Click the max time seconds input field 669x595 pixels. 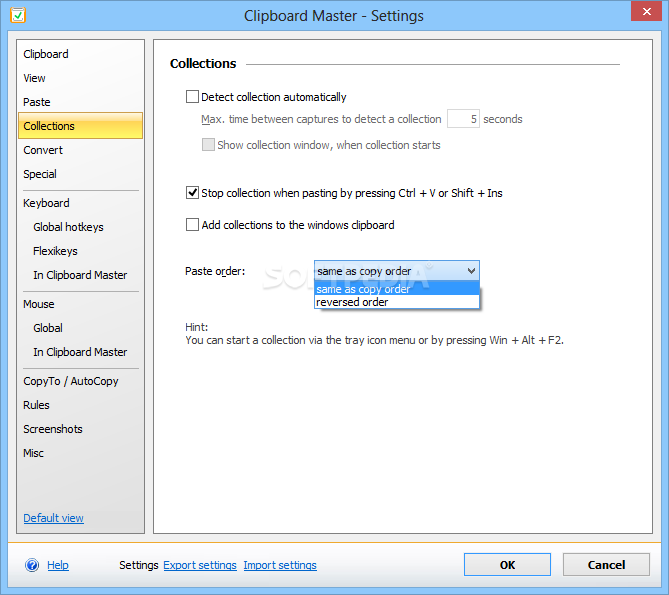463,119
